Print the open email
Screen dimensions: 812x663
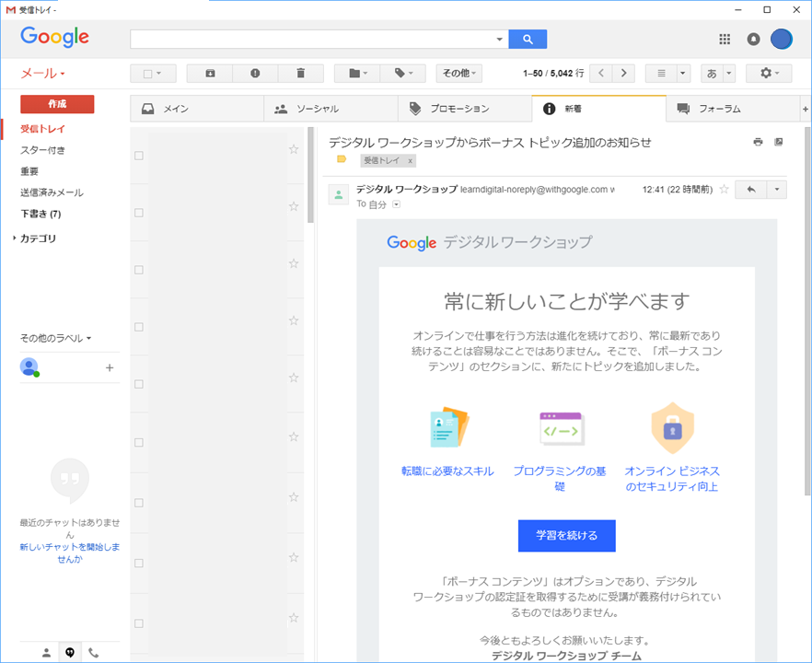click(x=759, y=142)
